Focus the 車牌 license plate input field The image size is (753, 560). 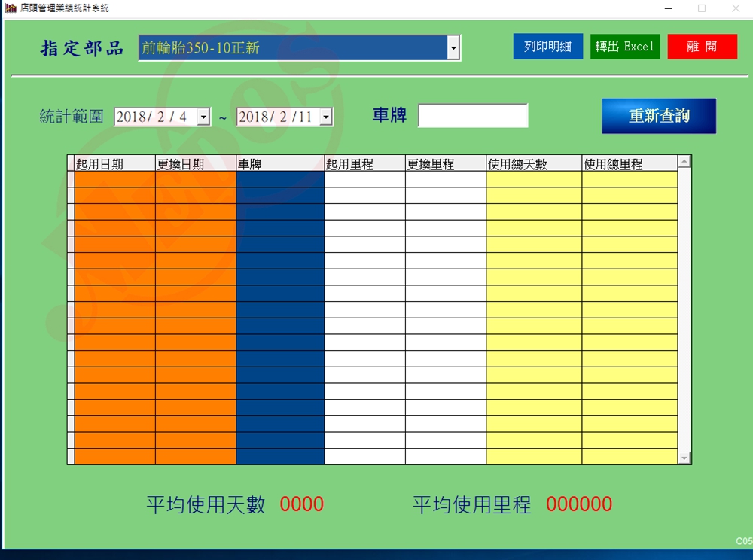(x=473, y=116)
